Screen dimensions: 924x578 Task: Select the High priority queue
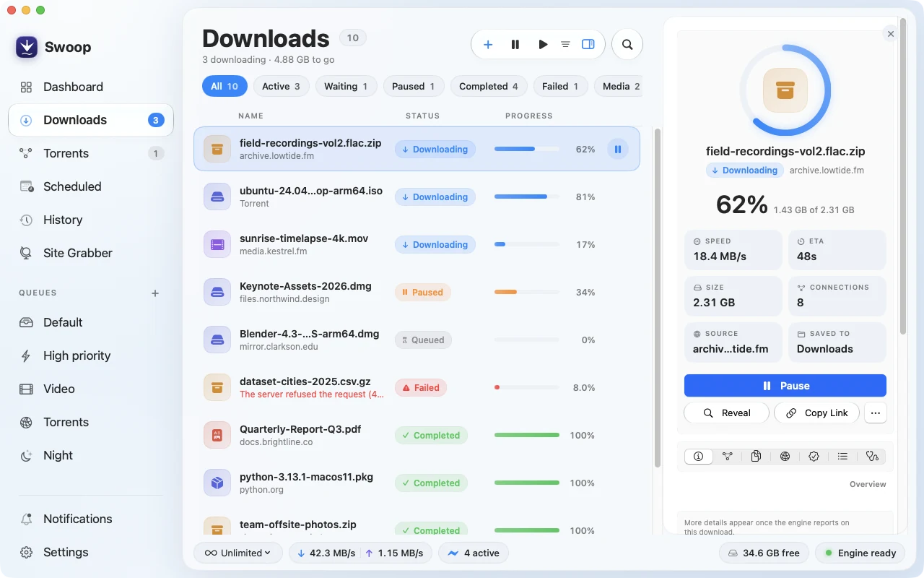click(91, 355)
